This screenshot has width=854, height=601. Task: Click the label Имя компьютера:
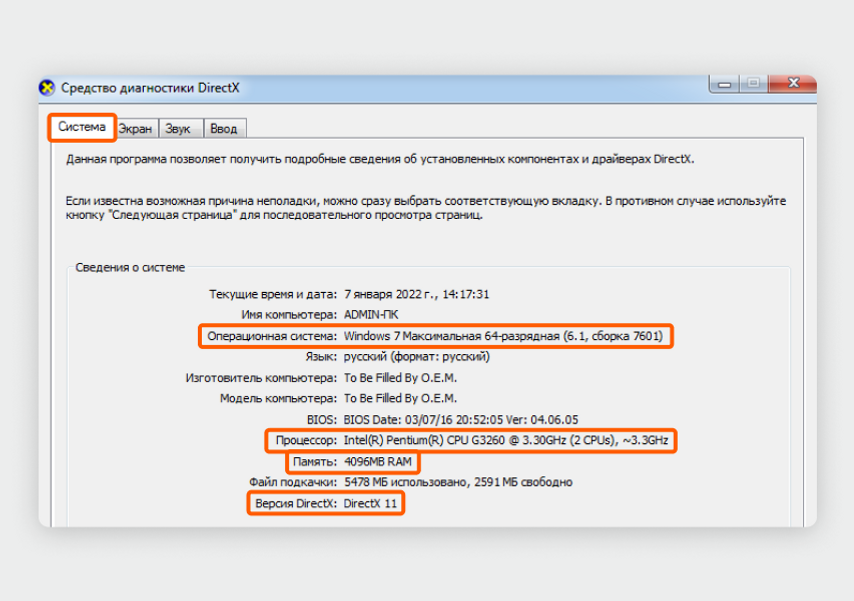pos(289,315)
